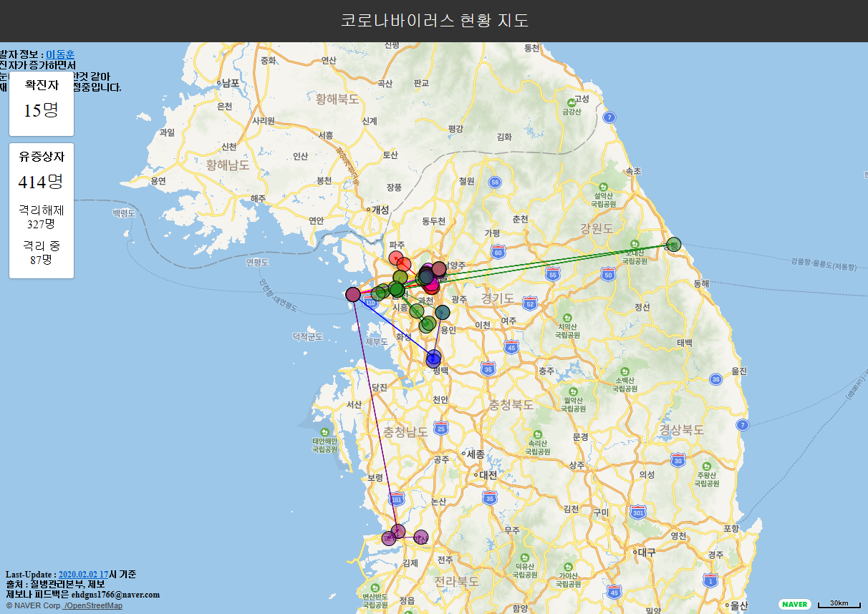Click Woraksan national park icon
The width and height of the screenshot is (868, 614).
574,391
